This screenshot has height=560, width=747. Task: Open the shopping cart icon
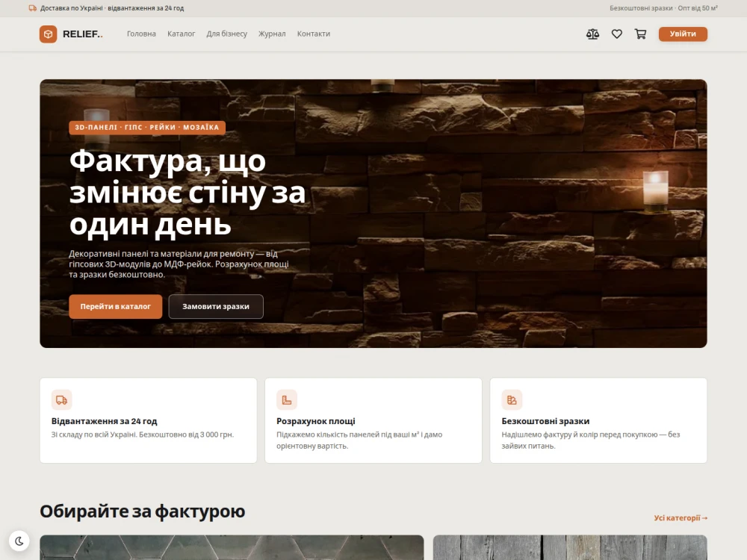click(x=640, y=34)
